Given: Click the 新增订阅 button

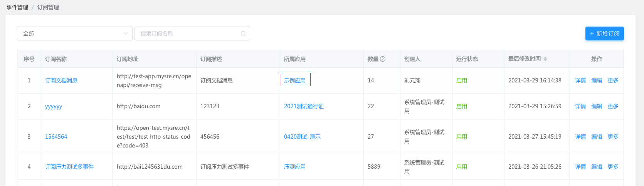Looking at the screenshot, I should click(x=604, y=34).
